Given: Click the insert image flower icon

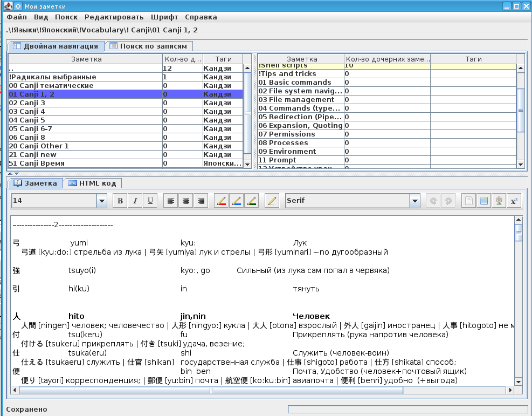Looking at the screenshot, I should click(499, 201).
